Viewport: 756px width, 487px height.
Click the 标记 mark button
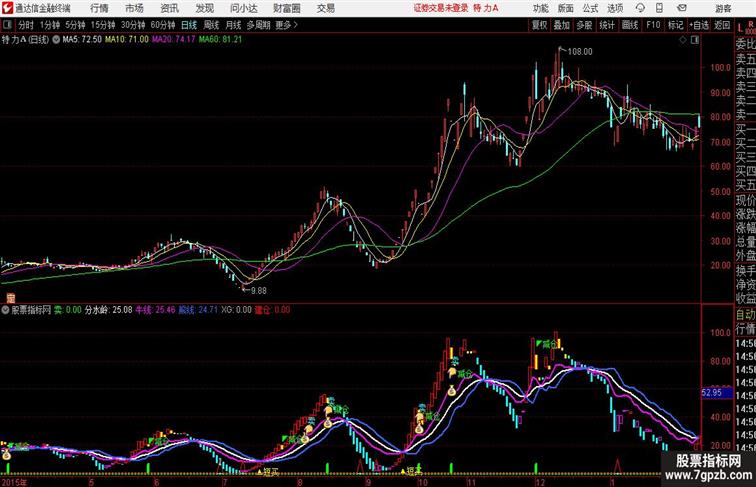pyautogui.click(x=675, y=25)
